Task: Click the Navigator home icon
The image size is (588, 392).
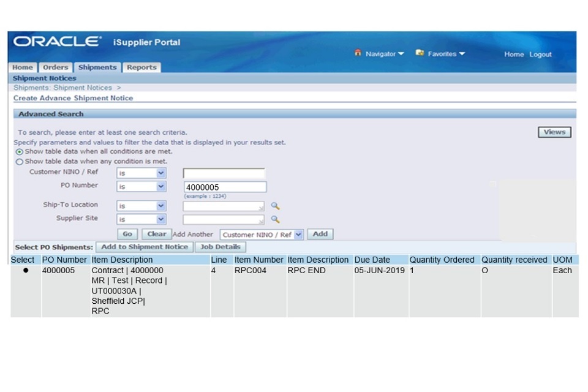Action: [358, 53]
